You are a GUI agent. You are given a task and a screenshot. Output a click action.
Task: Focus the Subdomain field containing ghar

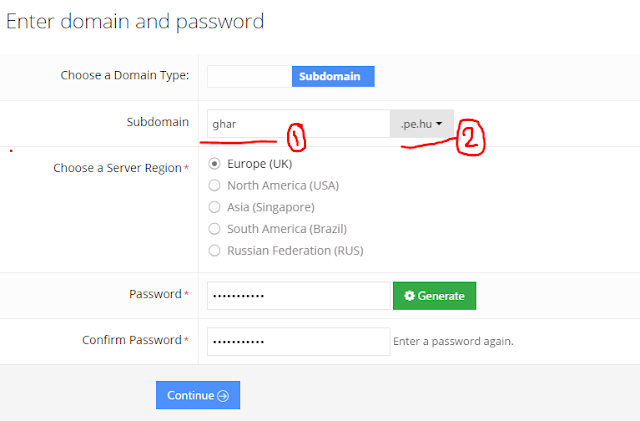[x=298, y=124]
